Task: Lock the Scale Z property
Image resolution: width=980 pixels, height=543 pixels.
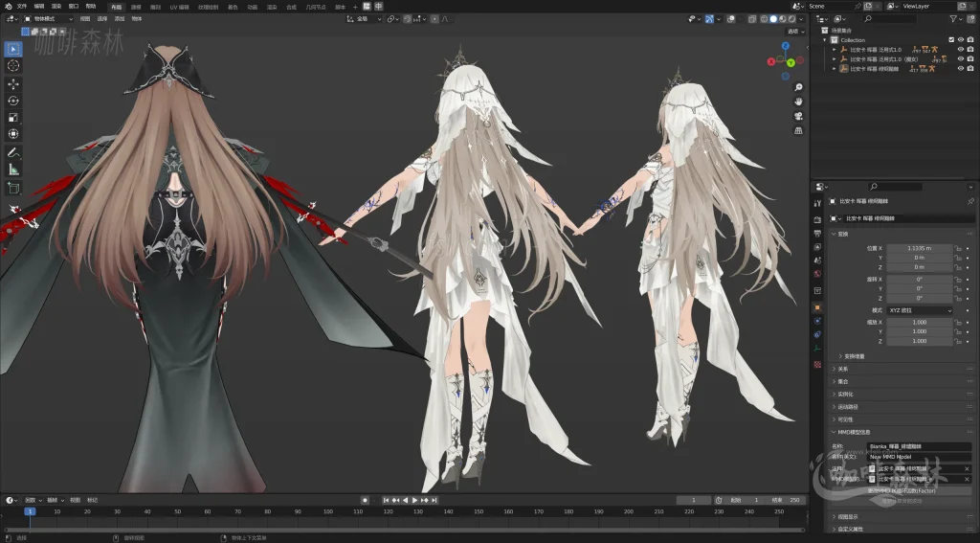Action: 957,341
